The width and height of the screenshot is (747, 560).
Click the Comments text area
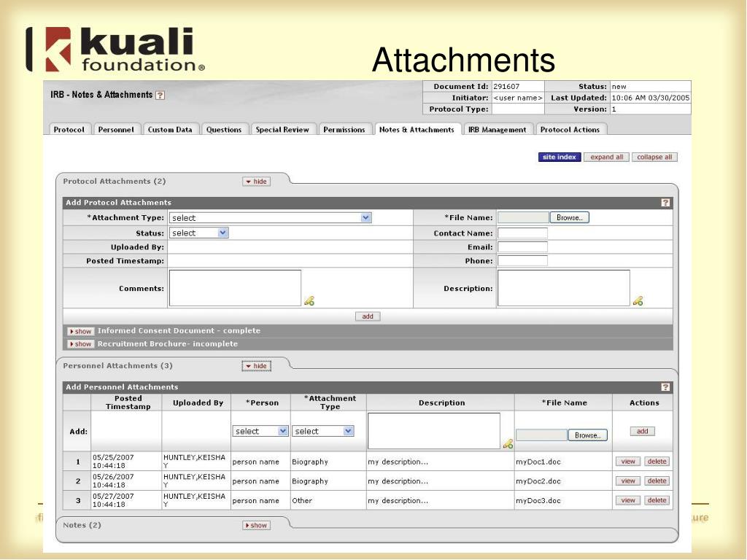coord(236,288)
